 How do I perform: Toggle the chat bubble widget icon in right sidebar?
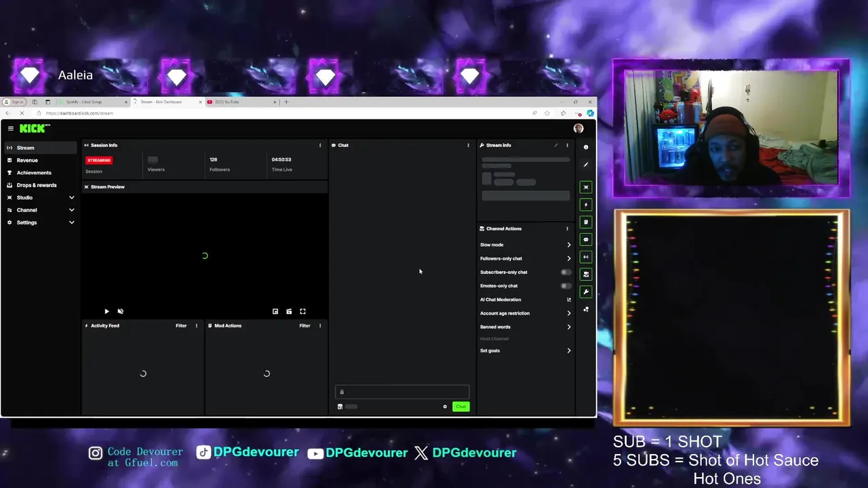pos(586,239)
